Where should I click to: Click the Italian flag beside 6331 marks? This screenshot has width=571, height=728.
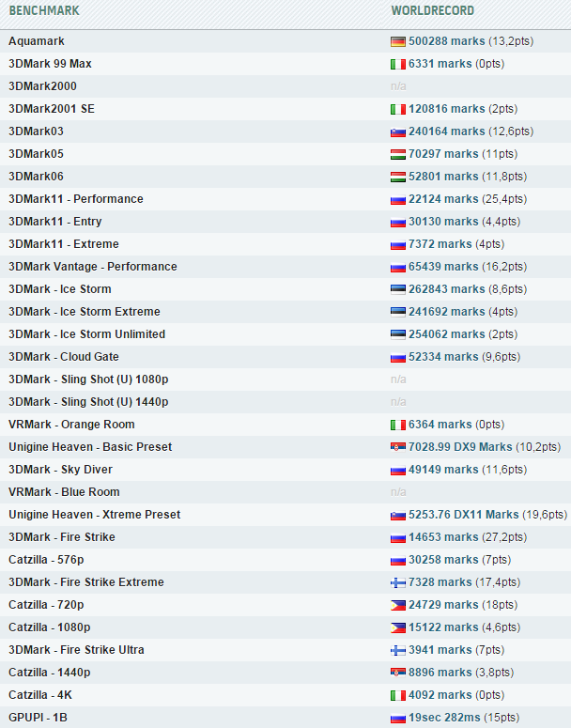click(x=398, y=64)
